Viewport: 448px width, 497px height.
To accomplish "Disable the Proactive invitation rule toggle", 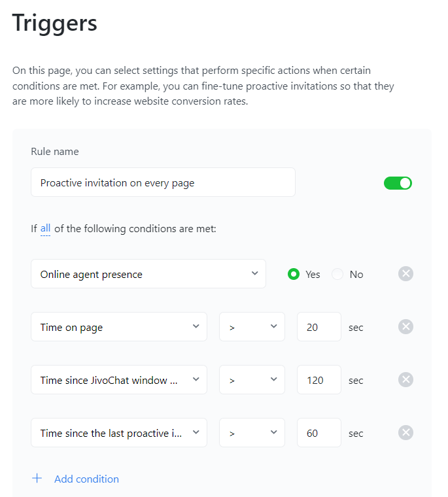I will pyautogui.click(x=398, y=183).
